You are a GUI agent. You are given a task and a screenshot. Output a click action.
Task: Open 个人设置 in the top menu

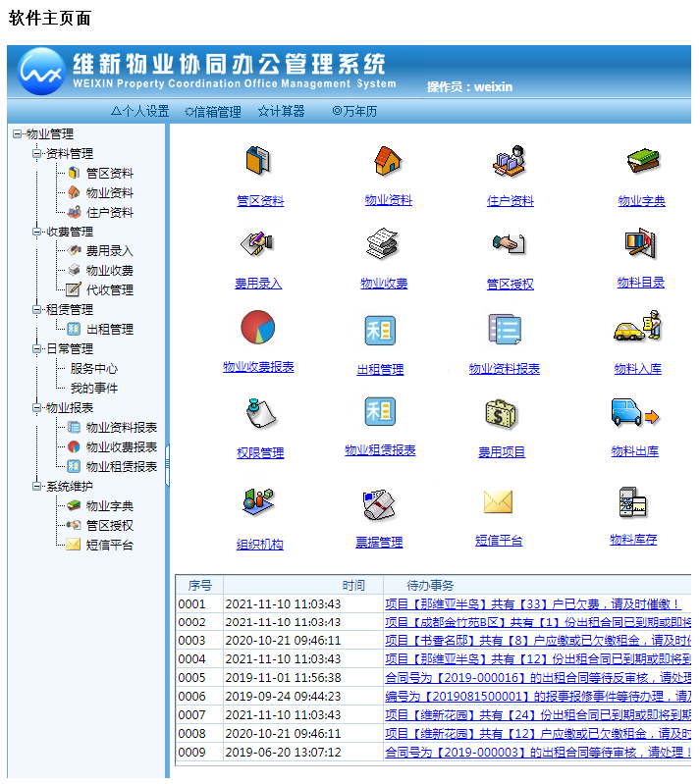[139, 112]
